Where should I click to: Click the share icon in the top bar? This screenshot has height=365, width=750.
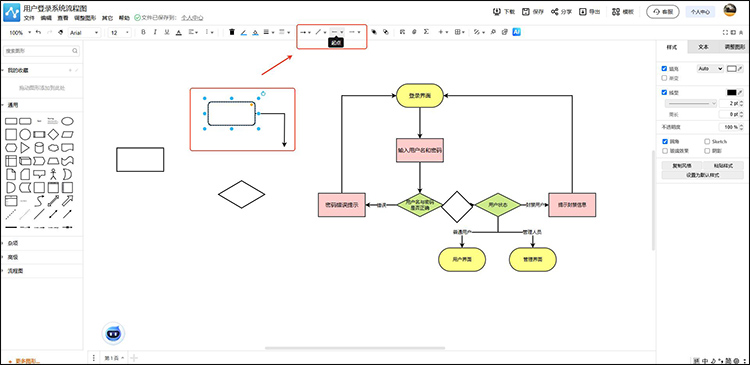coord(554,11)
